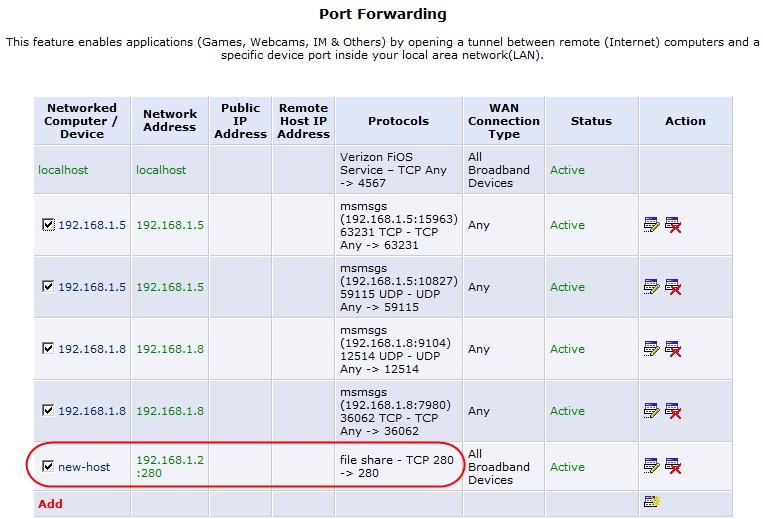Click the Remote Host IP Address column header
The image size is (763, 519).
pyautogui.click(x=303, y=121)
